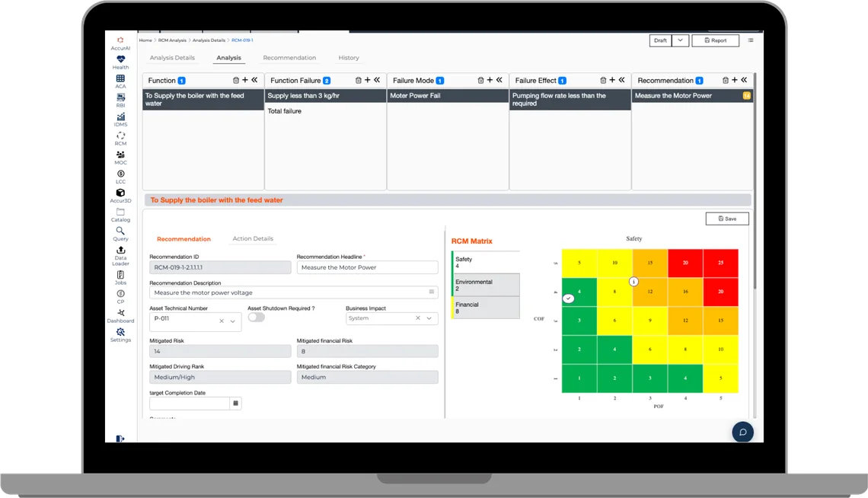
Task: Open the Settings gear in sidebar
Action: point(120,332)
